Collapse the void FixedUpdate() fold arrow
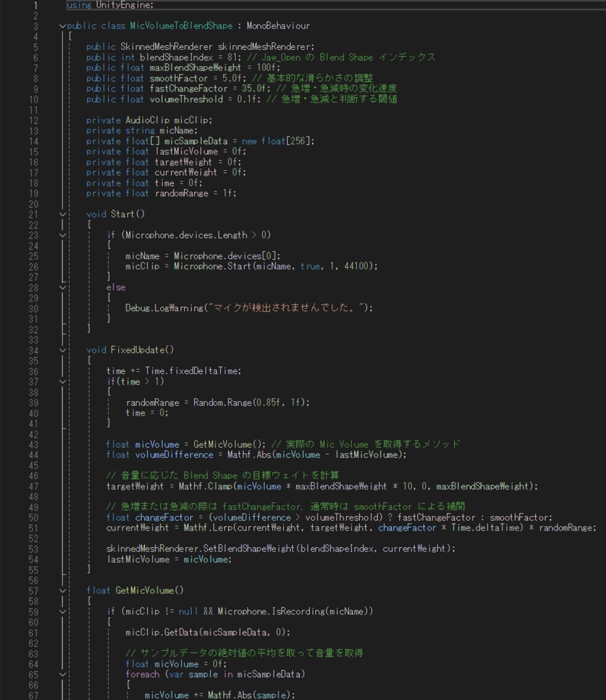This screenshot has width=606, height=700. pyautogui.click(x=63, y=350)
